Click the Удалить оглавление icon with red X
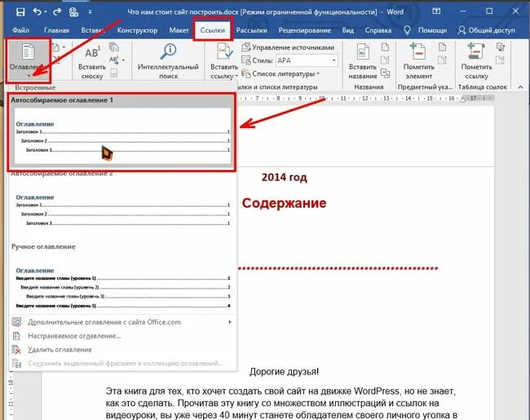530x420 pixels. [16, 350]
